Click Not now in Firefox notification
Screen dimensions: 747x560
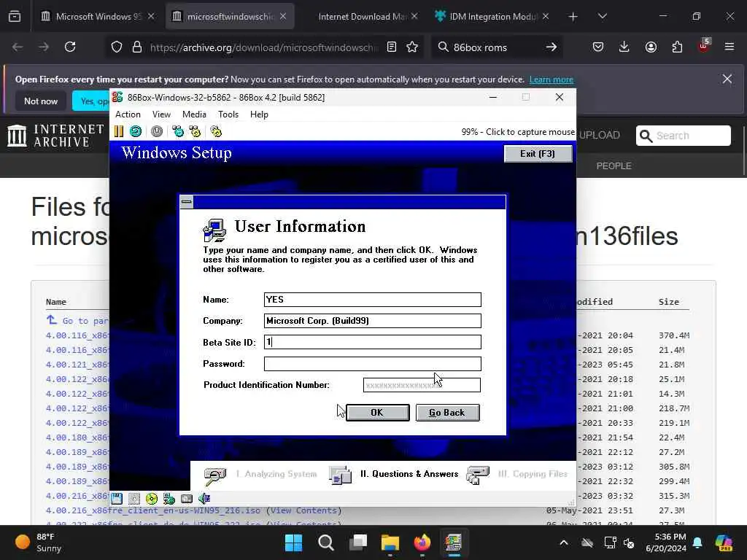click(x=41, y=101)
